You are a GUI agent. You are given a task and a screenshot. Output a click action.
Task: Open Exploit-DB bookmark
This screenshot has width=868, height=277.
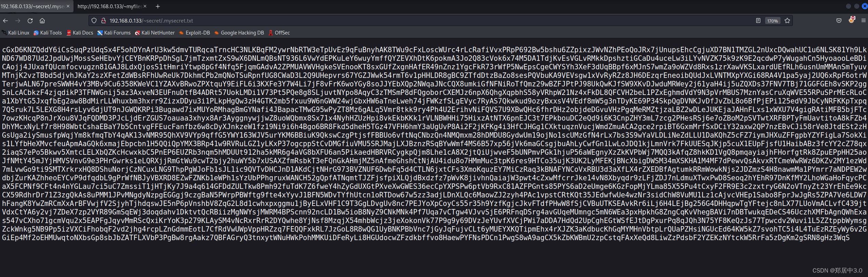(194, 33)
